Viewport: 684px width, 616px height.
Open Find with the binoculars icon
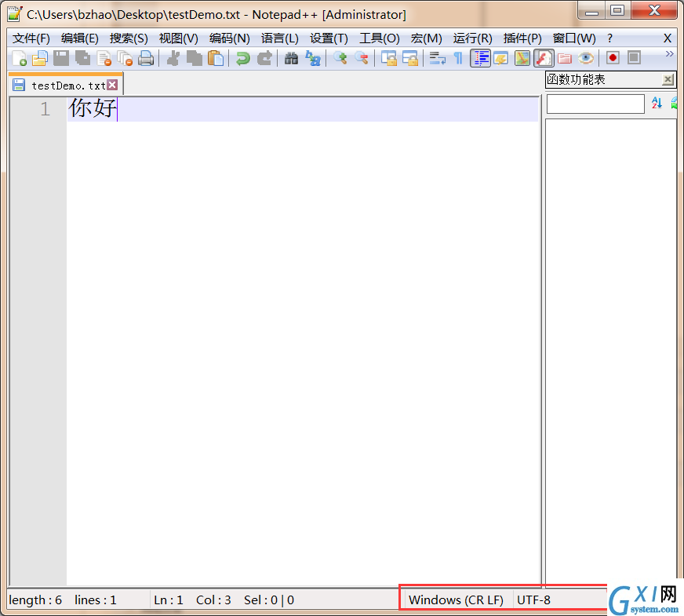pos(291,58)
